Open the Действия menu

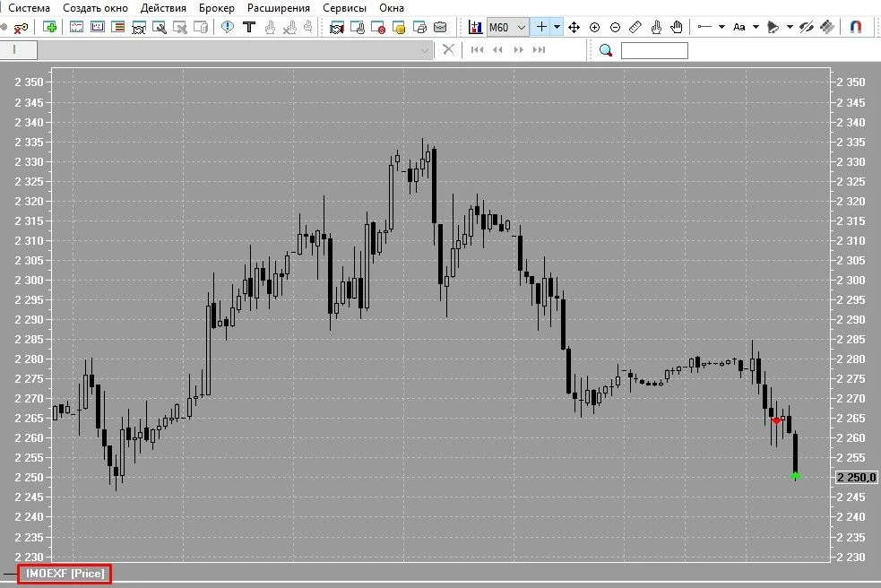163,8
